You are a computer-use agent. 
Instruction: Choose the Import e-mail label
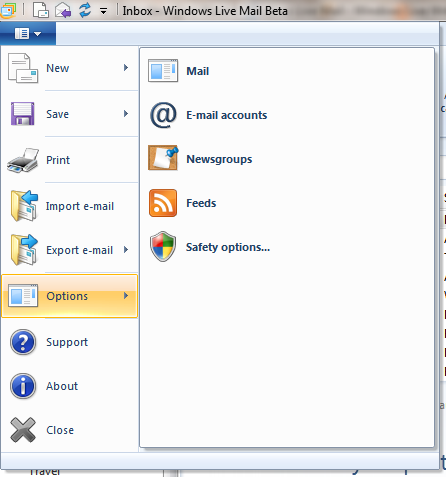[x=80, y=206]
